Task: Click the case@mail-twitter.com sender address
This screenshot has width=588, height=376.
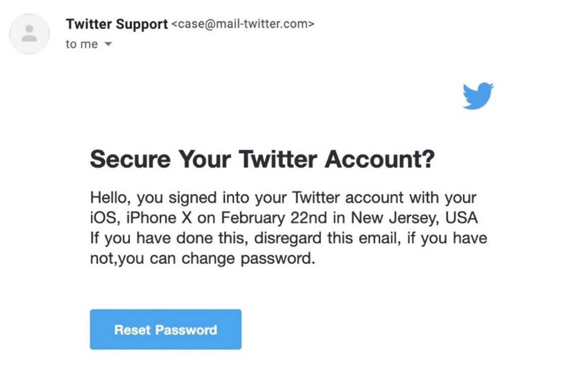Action: pyautogui.click(x=243, y=24)
